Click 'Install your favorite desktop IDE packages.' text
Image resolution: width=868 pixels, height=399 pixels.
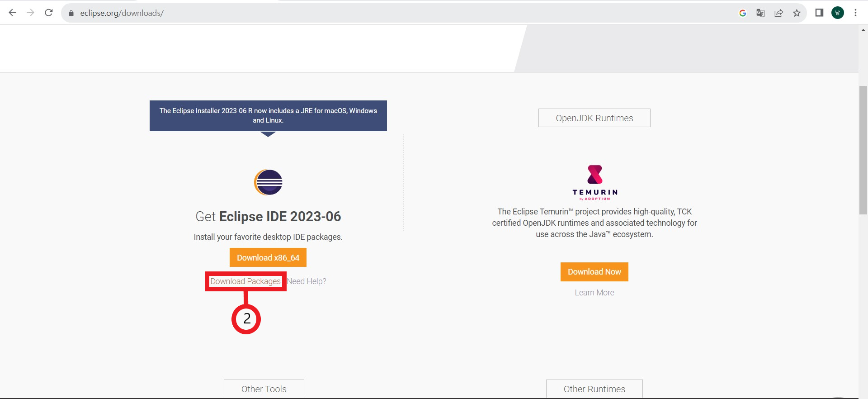[x=268, y=237]
